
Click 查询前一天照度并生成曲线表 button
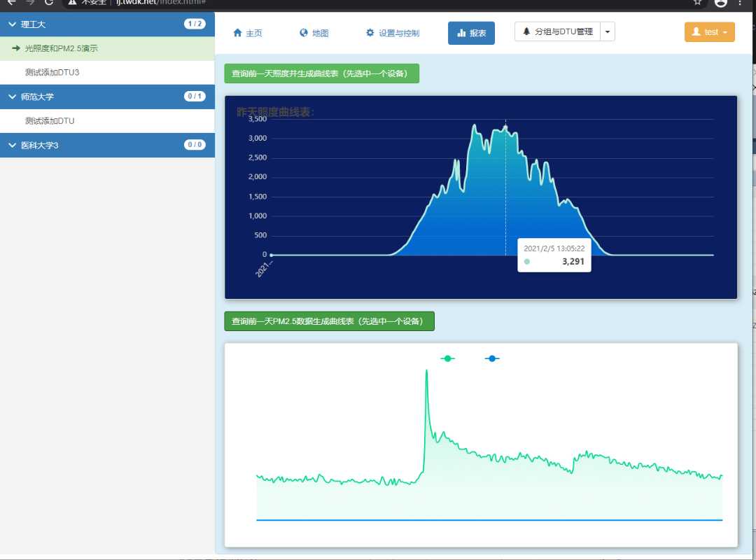321,73
